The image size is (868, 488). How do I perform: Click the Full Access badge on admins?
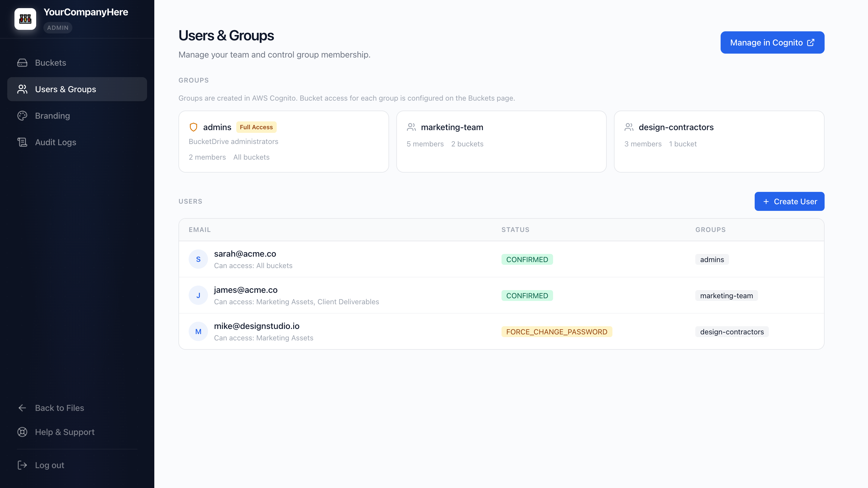coord(256,127)
